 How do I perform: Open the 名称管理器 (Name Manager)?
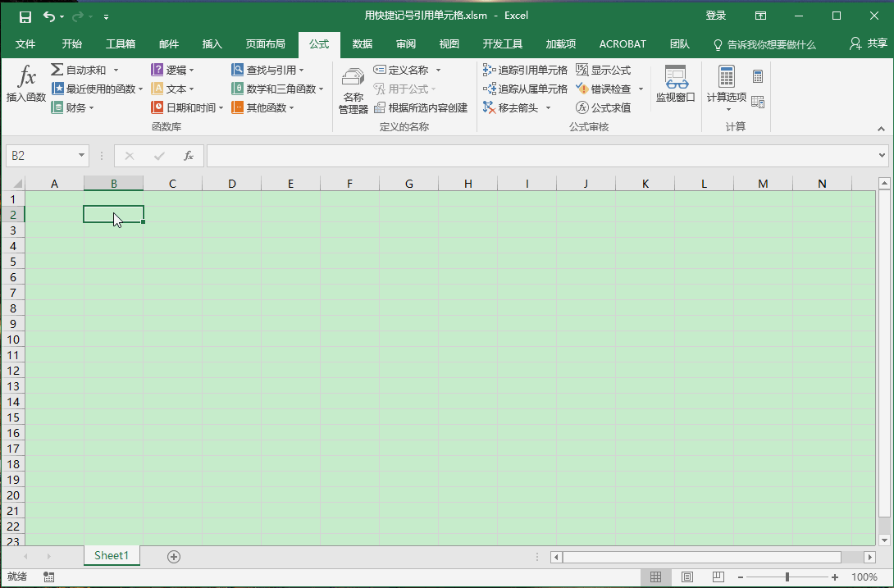coord(353,88)
